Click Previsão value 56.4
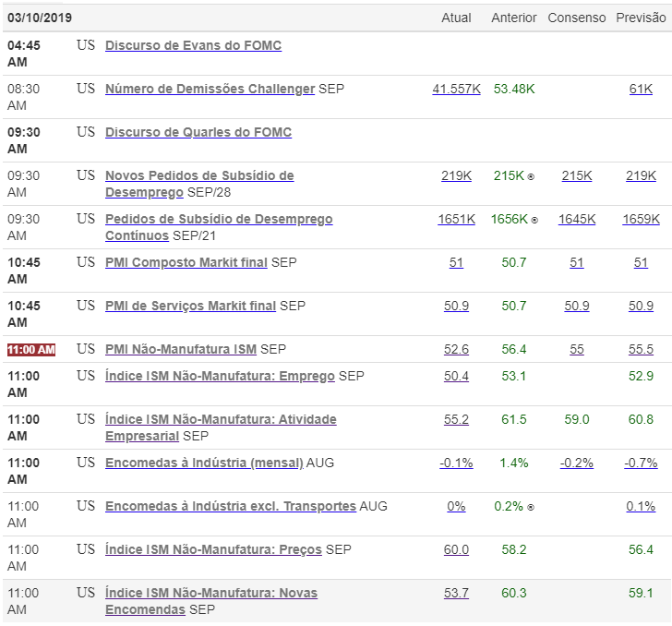This screenshot has height=626, width=672. point(641,549)
